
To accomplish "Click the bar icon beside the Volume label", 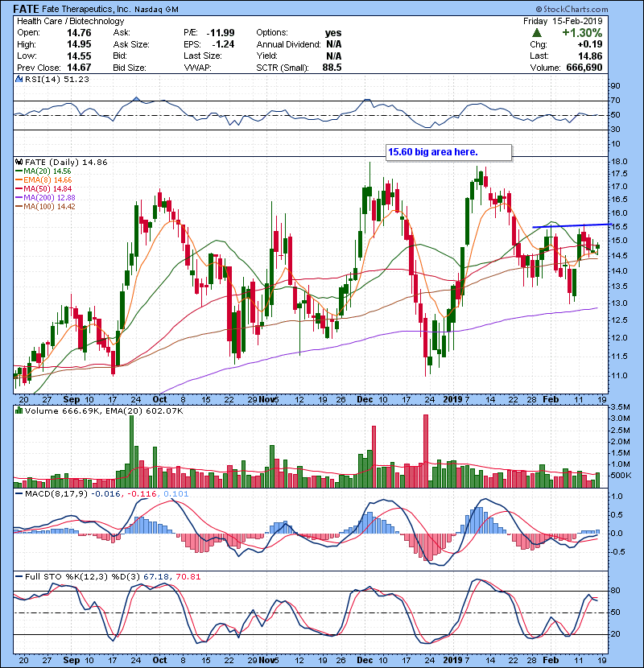I will tap(19, 410).
